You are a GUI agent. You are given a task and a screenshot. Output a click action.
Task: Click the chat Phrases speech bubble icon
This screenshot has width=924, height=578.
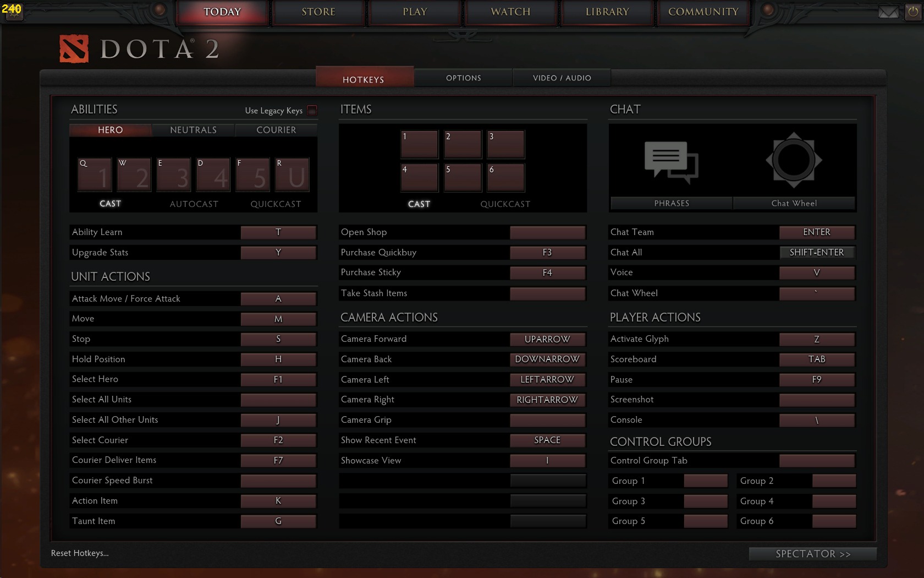[x=671, y=162]
